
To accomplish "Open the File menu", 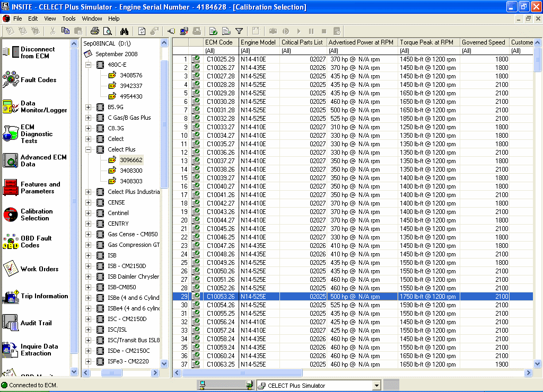I will pos(17,19).
